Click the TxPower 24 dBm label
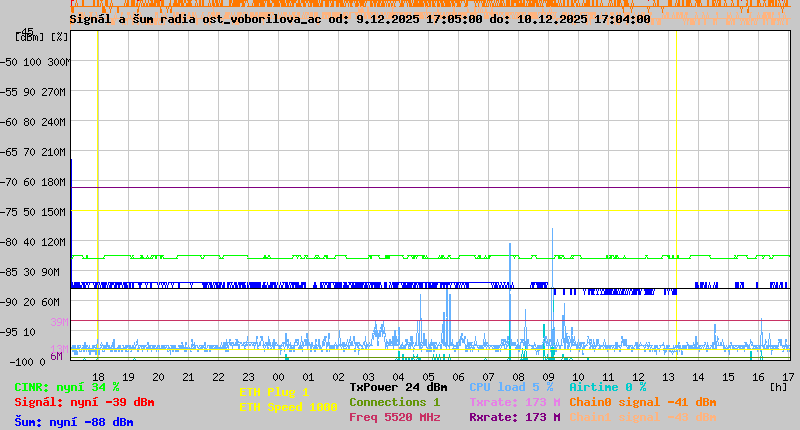The image size is (800, 430). coord(398,387)
